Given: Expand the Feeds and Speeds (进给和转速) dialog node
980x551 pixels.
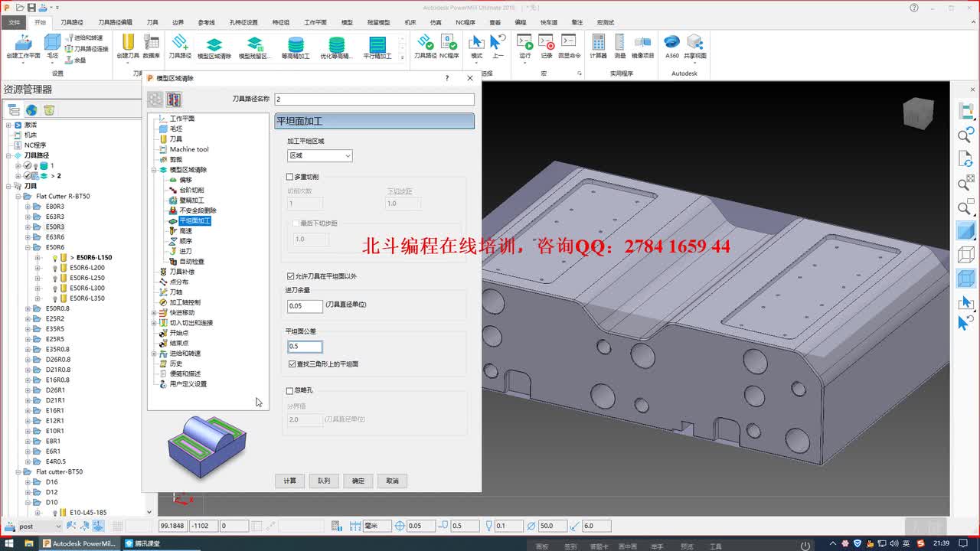Looking at the screenshot, I should pos(154,354).
